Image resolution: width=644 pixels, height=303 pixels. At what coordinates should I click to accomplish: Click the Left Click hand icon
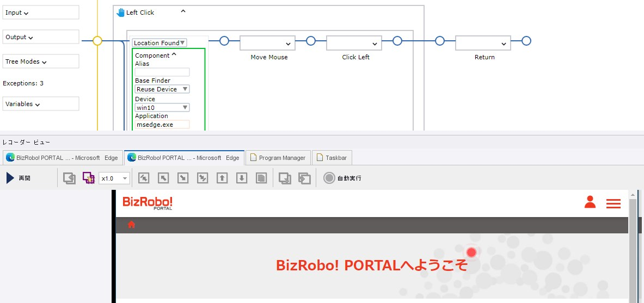point(120,13)
